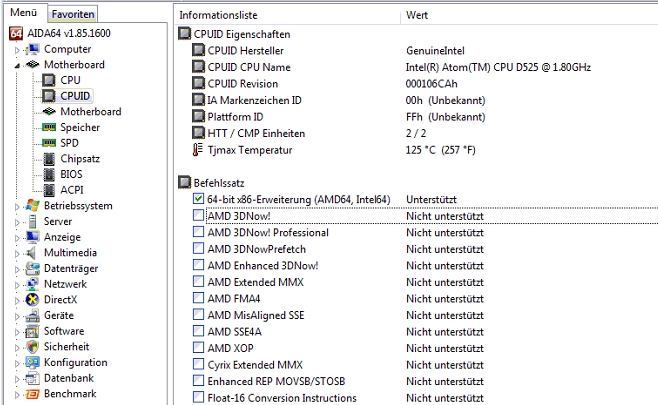
Task: Check the AMD 3DNow! checkbox
Action: tap(198, 216)
